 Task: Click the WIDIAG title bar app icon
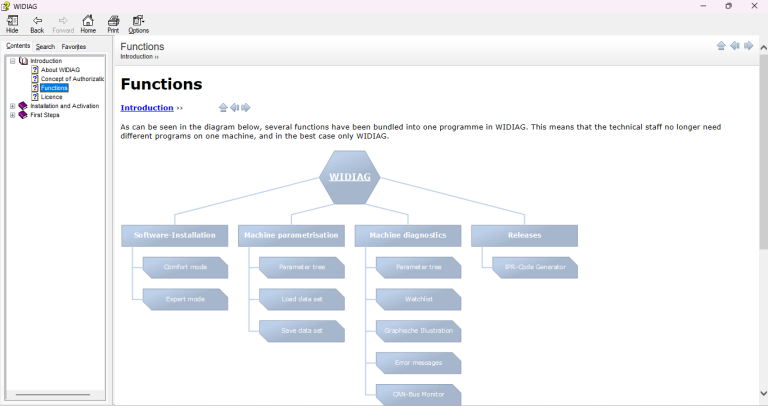[x=5, y=6]
